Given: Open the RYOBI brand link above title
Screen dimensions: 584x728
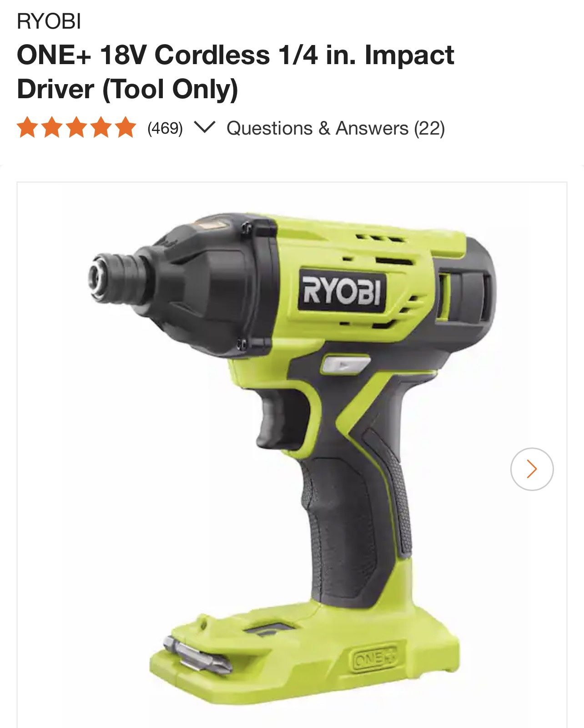Looking at the screenshot, I should [49, 21].
